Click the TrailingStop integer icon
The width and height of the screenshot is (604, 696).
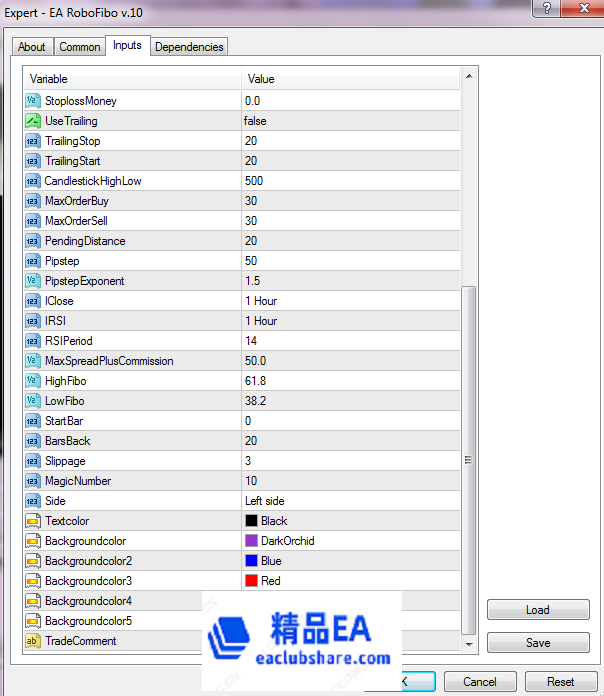(x=33, y=141)
